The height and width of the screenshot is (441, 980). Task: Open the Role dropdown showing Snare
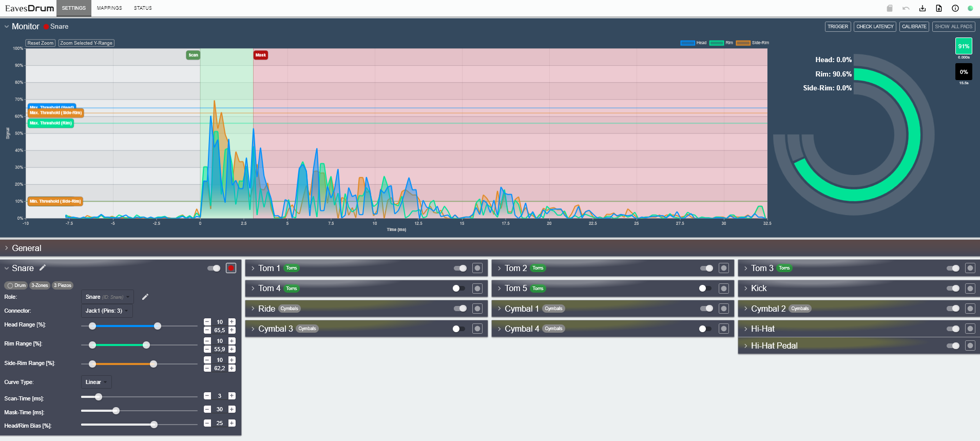107,297
